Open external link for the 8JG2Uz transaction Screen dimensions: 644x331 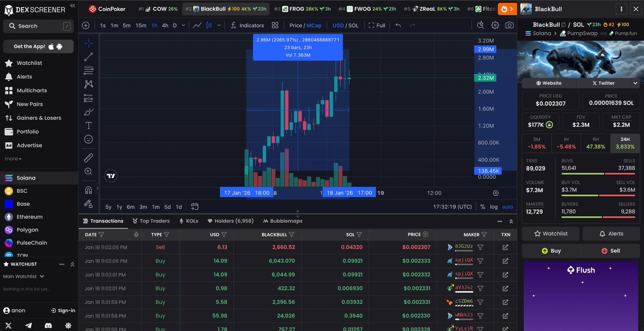[505, 247]
